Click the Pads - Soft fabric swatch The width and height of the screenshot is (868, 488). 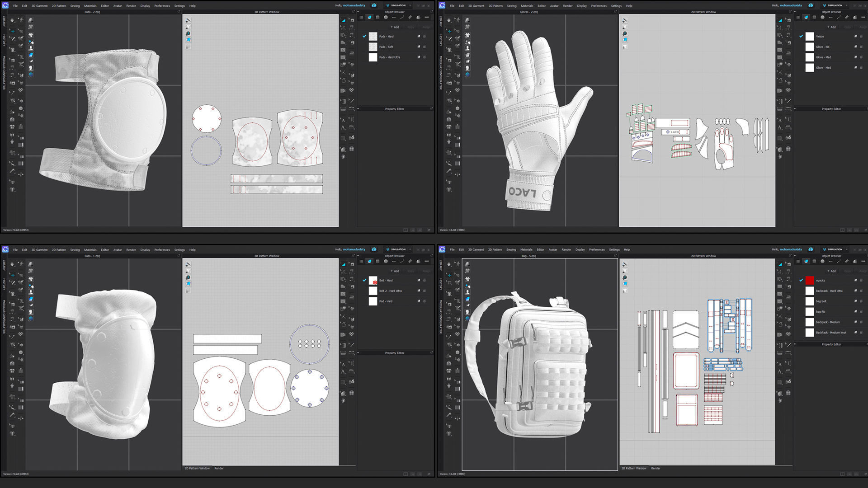(x=373, y=47)
